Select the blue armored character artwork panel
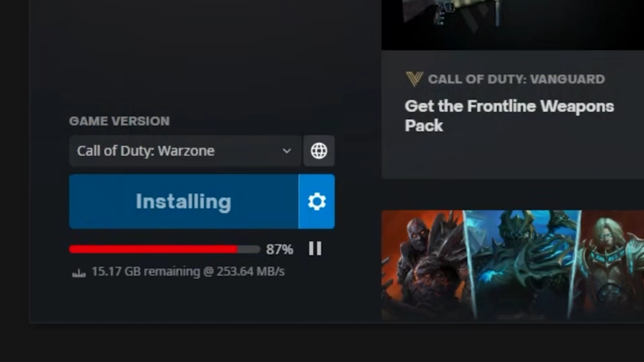Image resolution: width=644 pixels, height=362 pixels. click(x=524, y=265)
